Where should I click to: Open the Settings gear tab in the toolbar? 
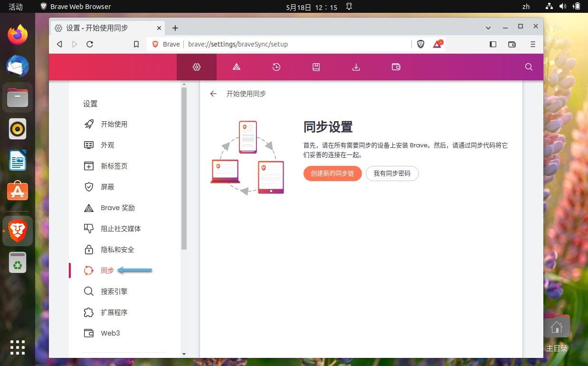click(x=197, y=67)
